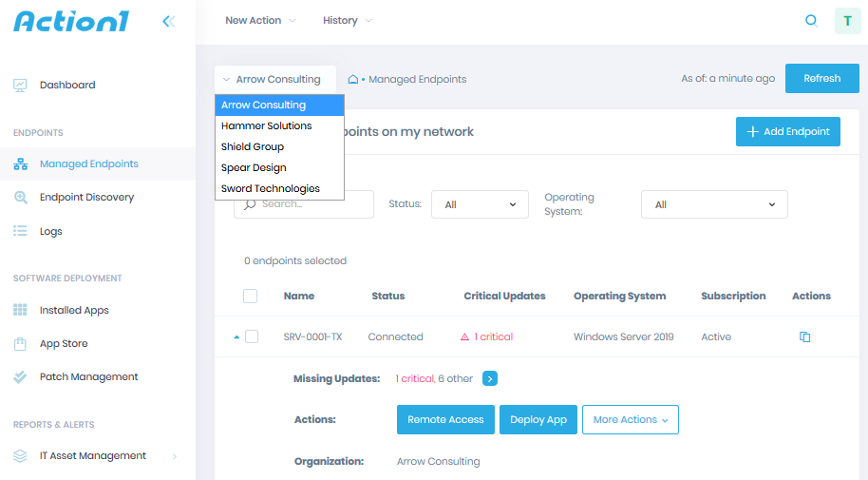Screen dimensions: 868x480
Task: Open the History dropdown
Action: [347, 21]
